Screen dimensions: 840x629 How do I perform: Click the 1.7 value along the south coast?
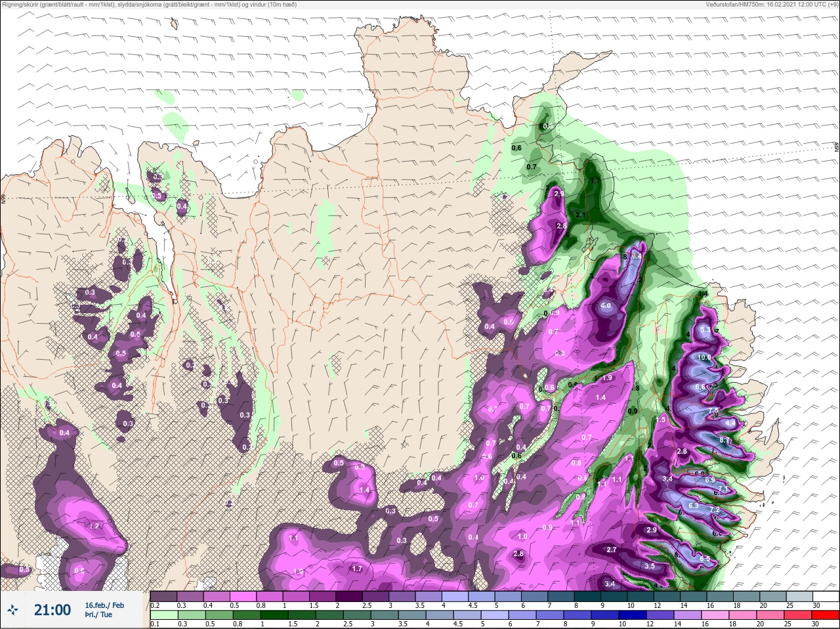tap(357, 569)
